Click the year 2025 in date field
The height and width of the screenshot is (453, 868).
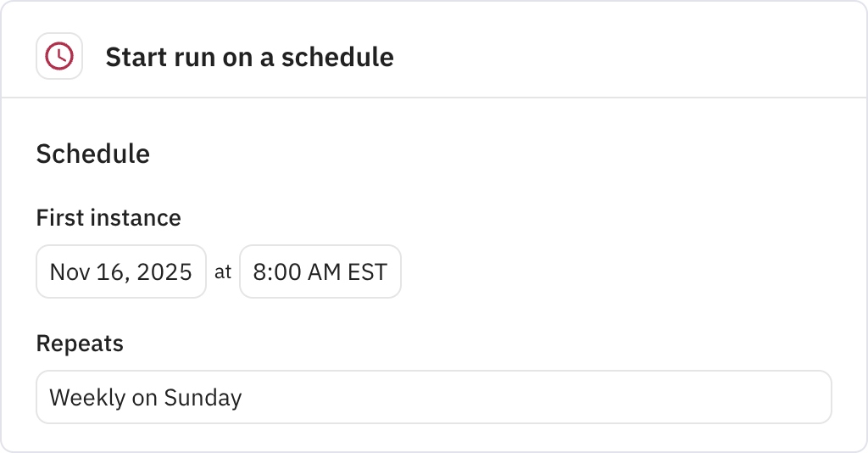[164, 272]
